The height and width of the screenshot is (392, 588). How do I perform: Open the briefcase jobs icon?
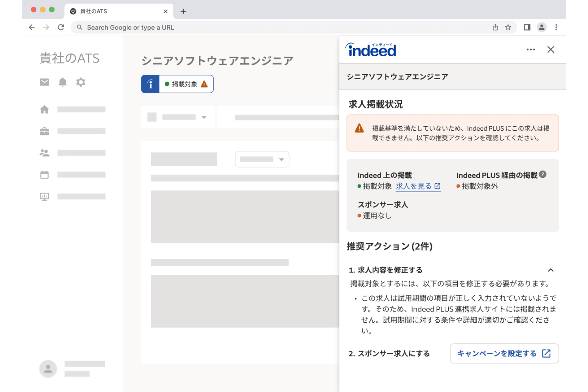(44, 131)
